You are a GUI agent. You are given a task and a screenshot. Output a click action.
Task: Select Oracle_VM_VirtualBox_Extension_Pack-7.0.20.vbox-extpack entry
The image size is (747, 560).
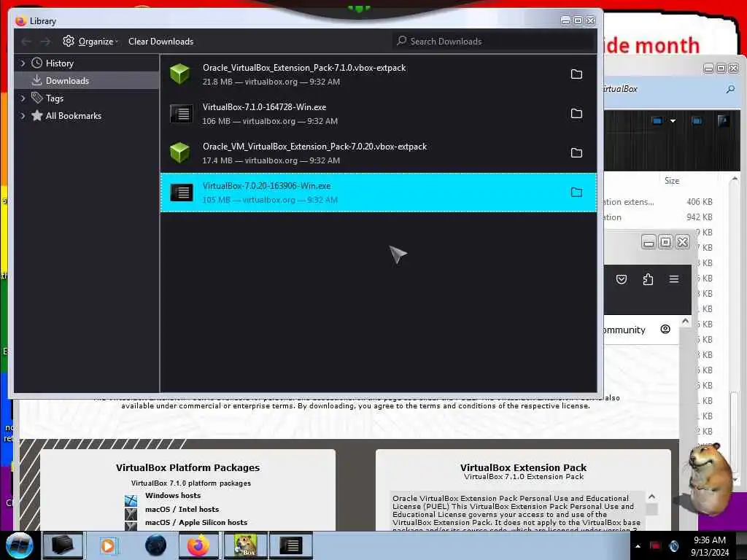click(379, 153)
